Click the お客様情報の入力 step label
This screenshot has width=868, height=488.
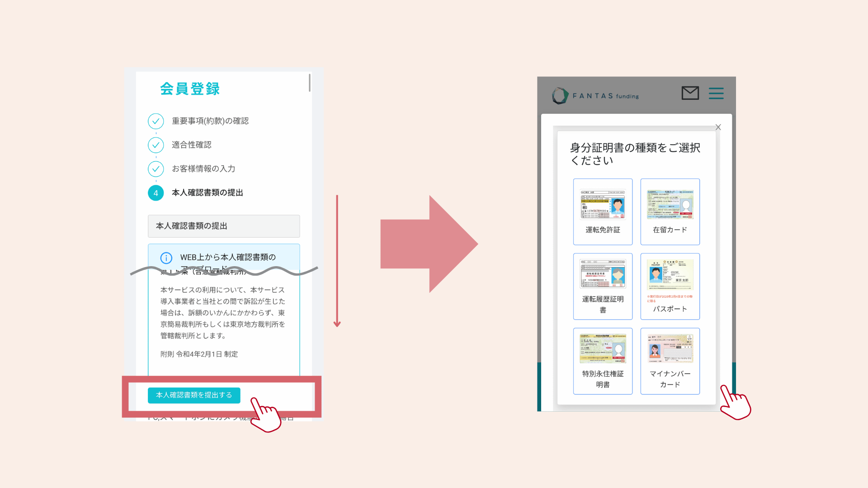203,169
